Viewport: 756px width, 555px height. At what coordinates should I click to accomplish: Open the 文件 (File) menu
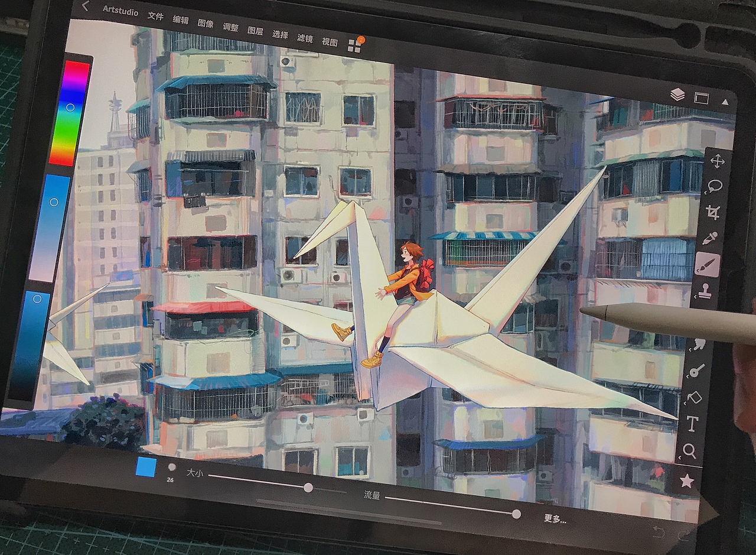(155, 16)
